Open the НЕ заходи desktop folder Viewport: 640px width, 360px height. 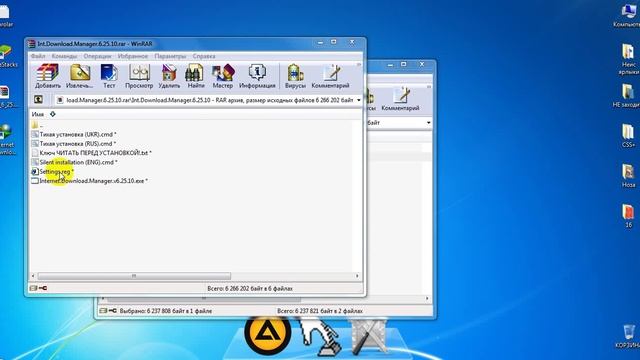click(627, 95)
